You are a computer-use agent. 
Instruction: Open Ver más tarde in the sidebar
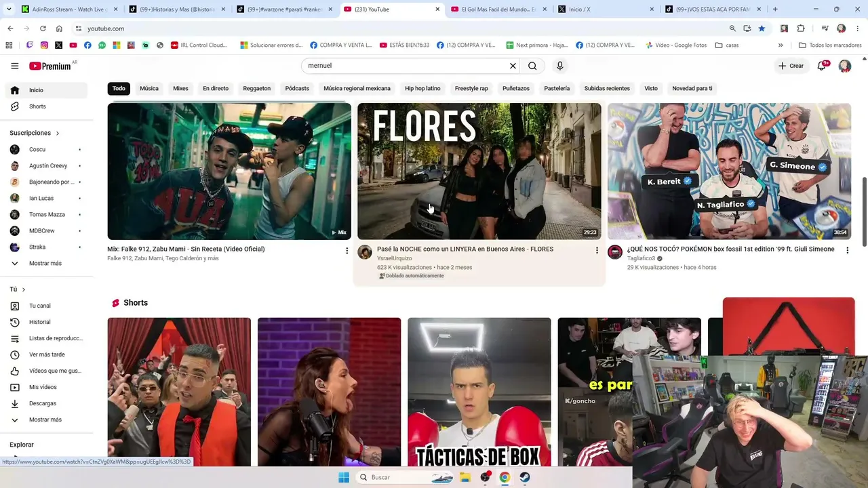click(x=46, y=354)
